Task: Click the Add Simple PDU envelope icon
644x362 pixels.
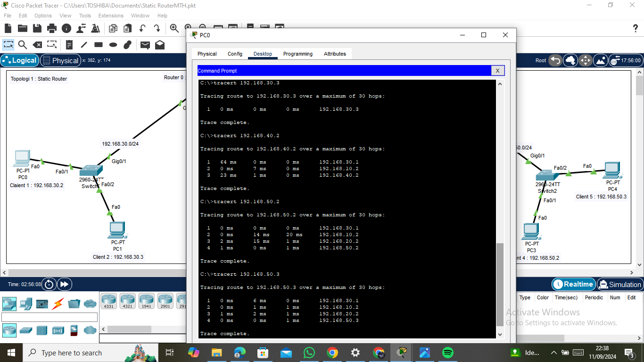Action: click(145, 45)
